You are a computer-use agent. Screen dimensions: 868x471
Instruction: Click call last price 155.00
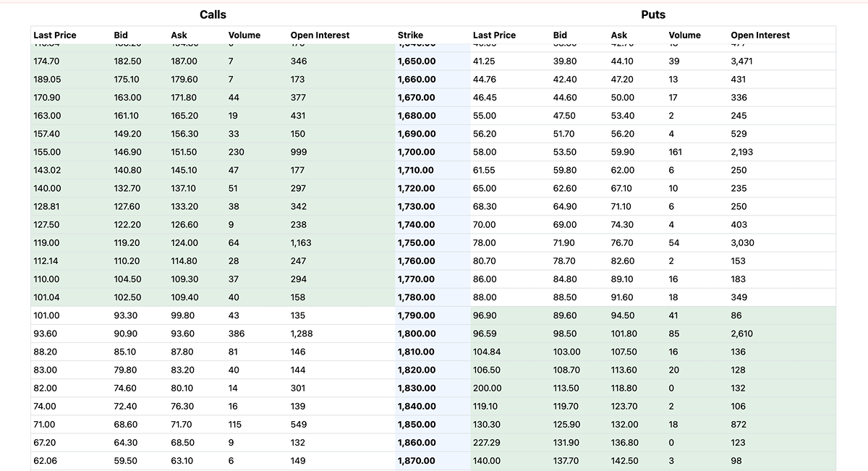pos(47,152)
